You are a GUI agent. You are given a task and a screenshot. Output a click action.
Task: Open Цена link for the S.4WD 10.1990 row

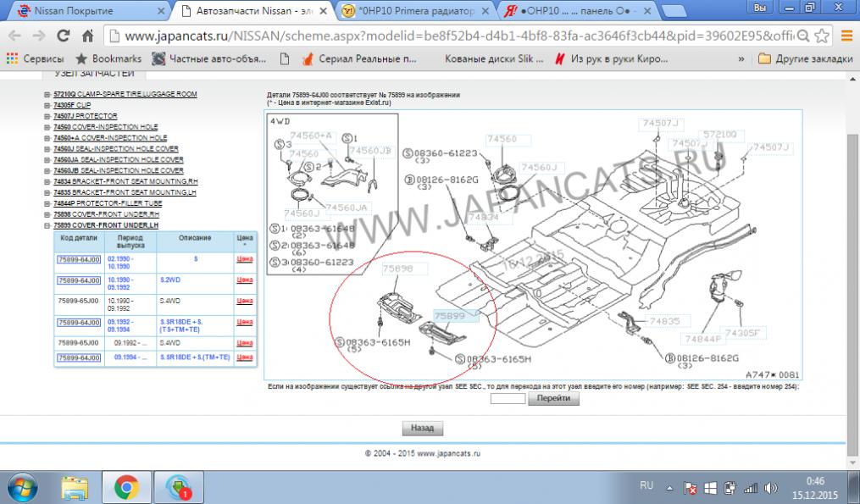245,301
